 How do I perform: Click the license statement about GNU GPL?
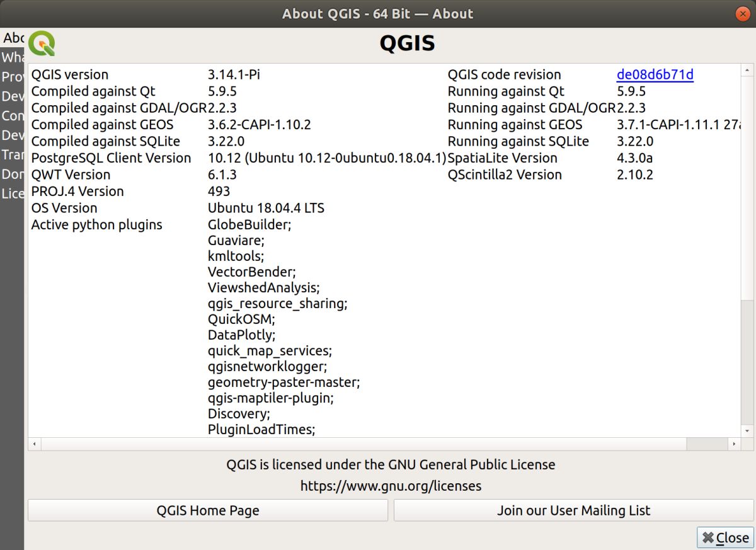coord(391,465)
